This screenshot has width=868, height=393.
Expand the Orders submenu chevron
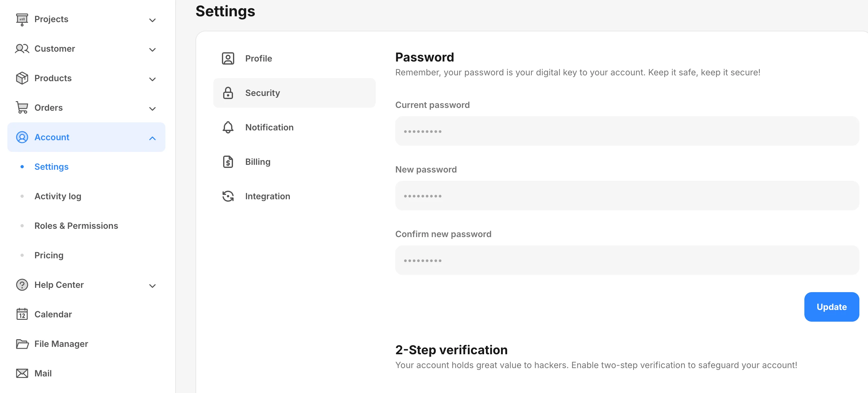click(x=152, y=109)
